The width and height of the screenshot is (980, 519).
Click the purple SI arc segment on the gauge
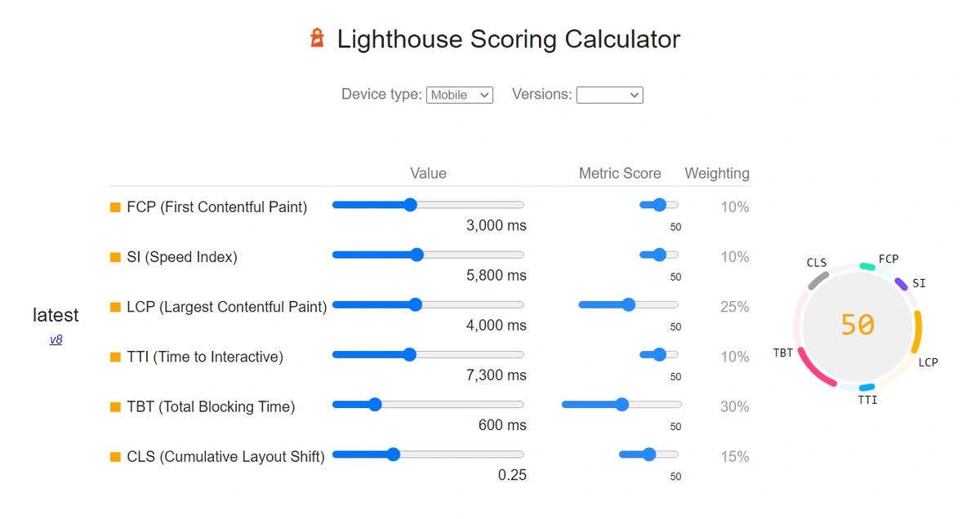click(901, 286)
